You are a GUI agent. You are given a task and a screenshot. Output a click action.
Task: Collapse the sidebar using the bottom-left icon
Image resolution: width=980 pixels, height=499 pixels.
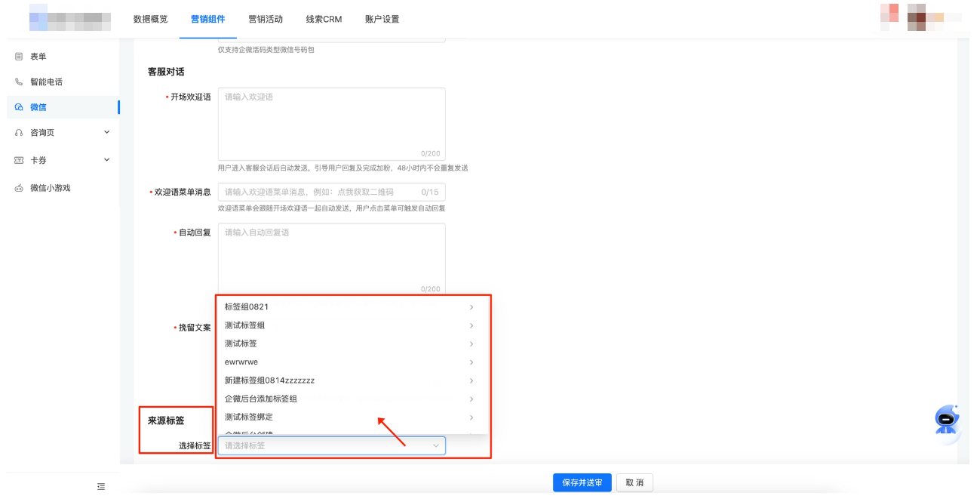(101, 488)
